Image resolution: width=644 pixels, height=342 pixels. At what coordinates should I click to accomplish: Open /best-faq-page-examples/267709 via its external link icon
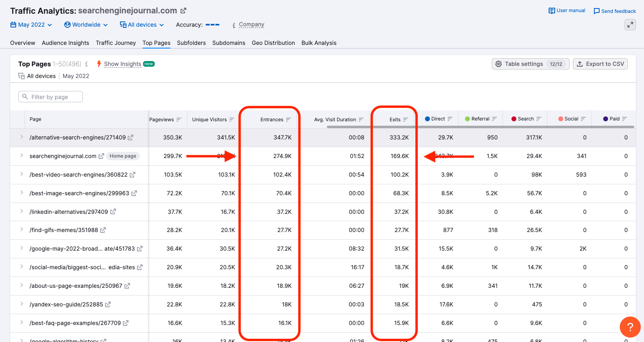coord(126,323)
